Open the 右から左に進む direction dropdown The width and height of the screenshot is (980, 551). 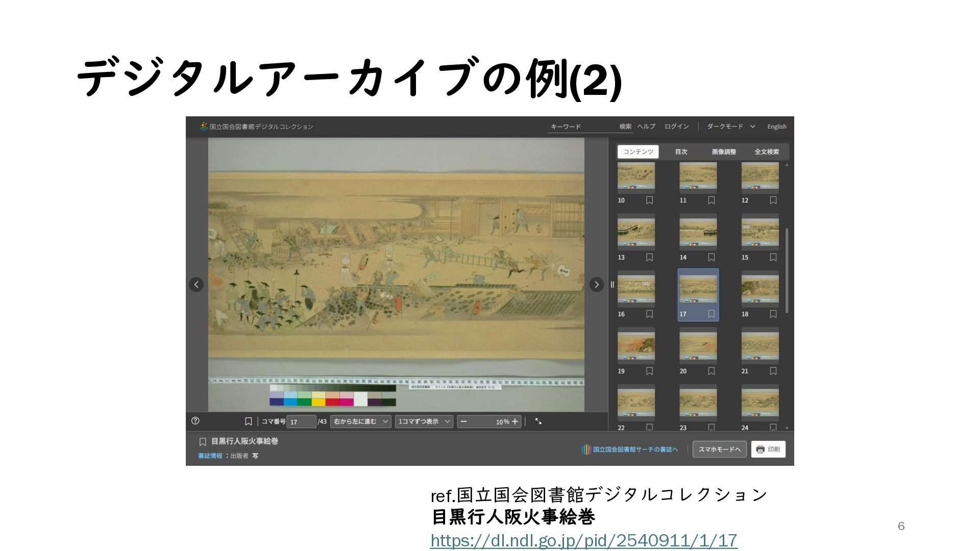point(360,421)
